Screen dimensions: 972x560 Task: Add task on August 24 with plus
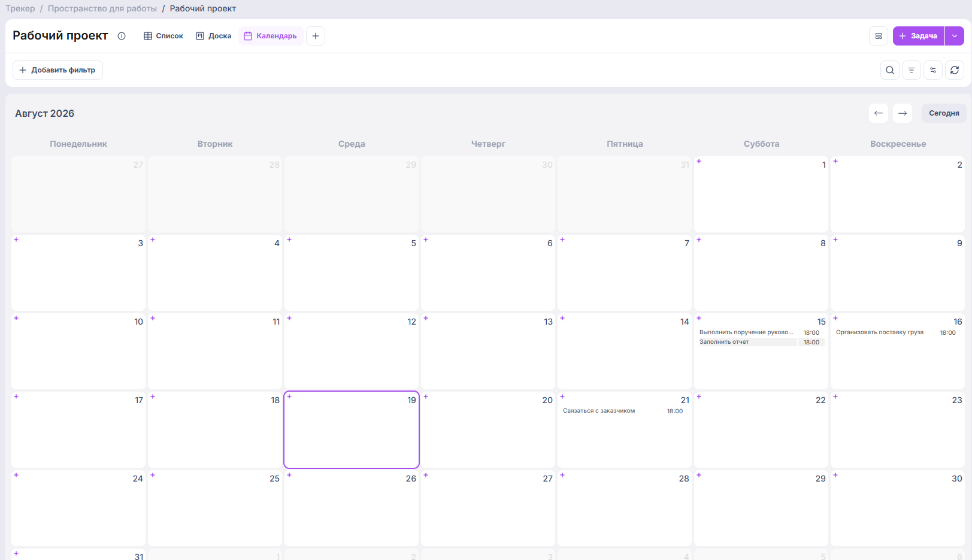click(x=16, y=475)
